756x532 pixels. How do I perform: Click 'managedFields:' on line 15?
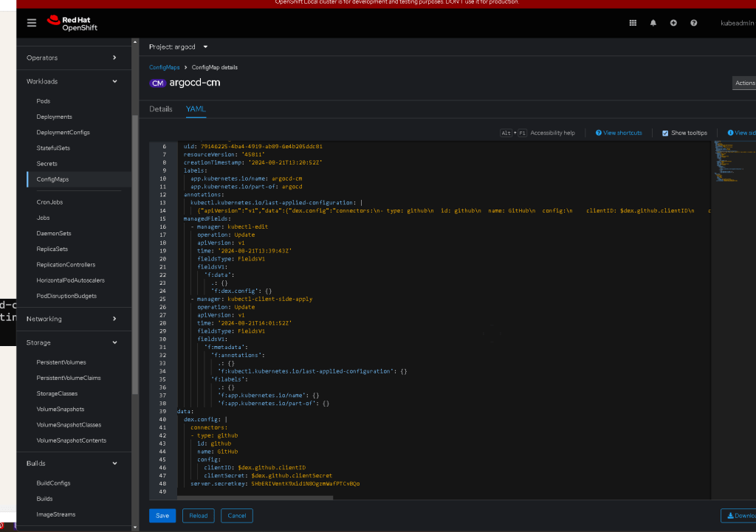click(207, 218)
